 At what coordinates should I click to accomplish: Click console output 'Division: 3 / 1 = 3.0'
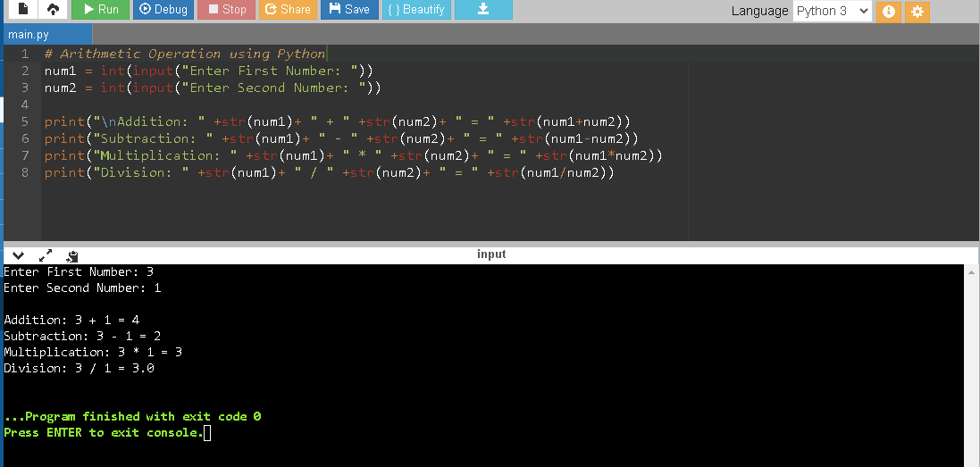[80, 369]
